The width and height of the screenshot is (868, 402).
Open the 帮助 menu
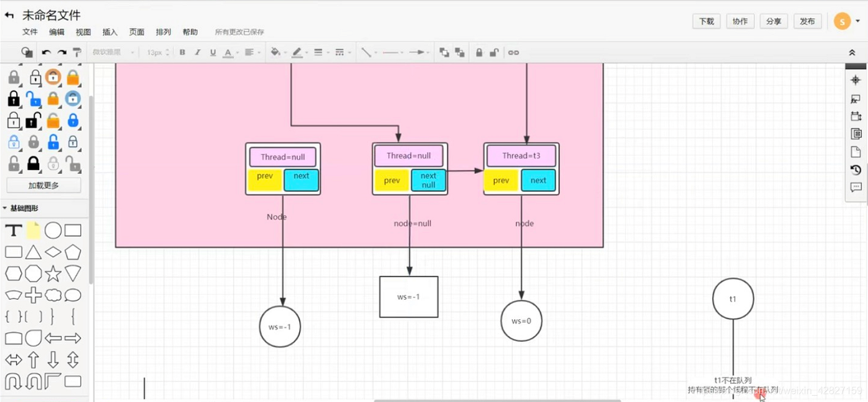(x=190, y=32)
